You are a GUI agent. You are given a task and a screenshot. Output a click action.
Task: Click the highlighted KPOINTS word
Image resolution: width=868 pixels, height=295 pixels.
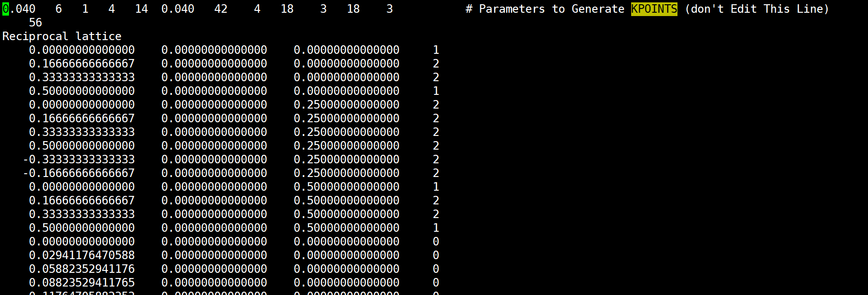click(x=654, y=9)
